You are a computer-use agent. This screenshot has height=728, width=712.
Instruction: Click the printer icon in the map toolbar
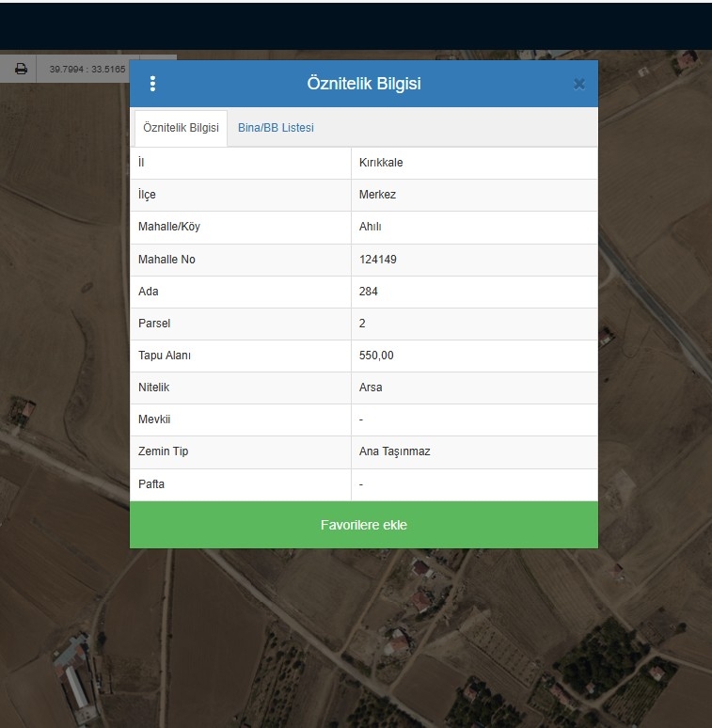(x=21, y=70)
